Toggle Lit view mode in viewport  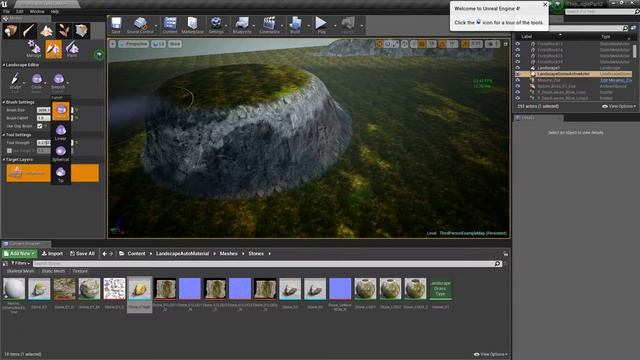[158, 44]
